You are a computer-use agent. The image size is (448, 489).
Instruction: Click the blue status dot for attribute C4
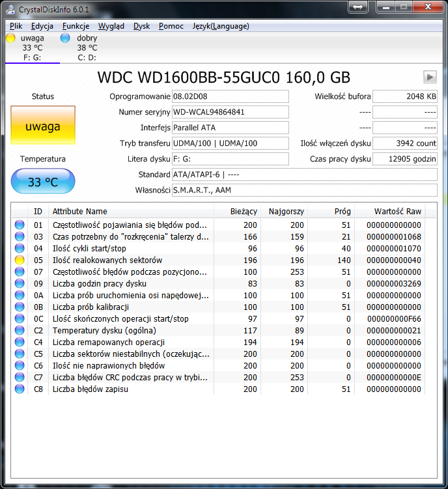20,342
